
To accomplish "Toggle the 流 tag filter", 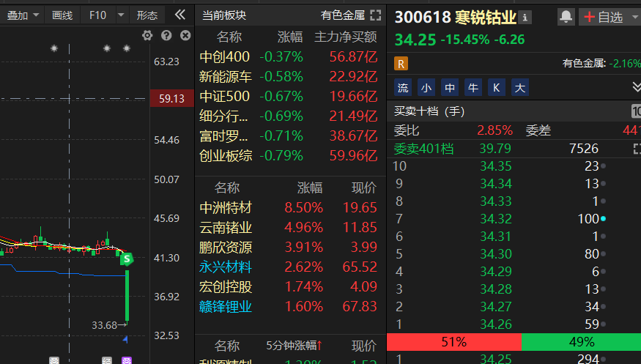I will [403, 88].
